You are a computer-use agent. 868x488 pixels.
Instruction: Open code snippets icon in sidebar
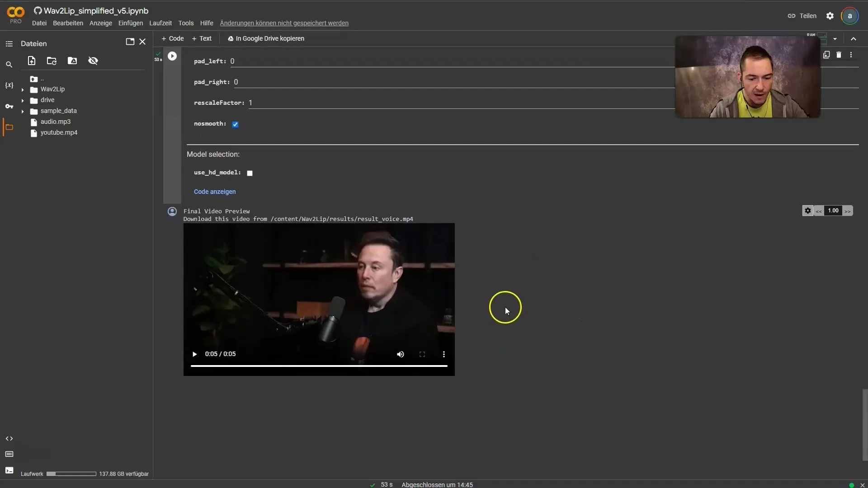9,439
